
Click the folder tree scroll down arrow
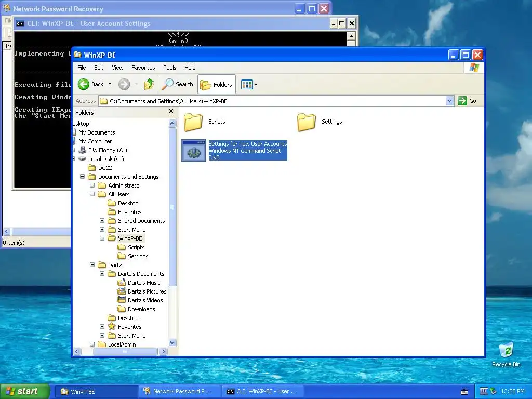point(172,343)
